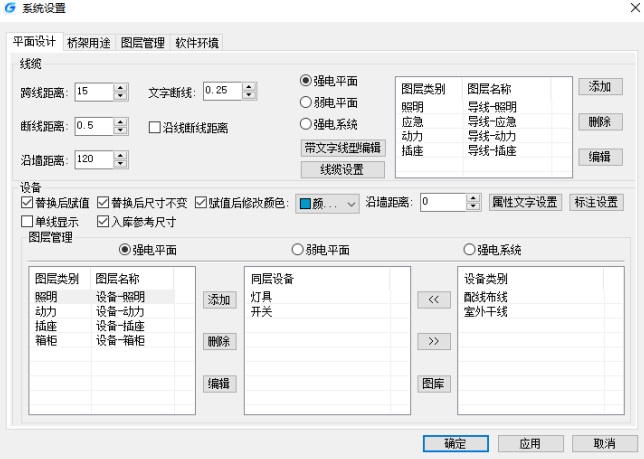Increase 文字断线 value with up arrow
This screenshot has height=459, width=644.
[x=249, y=87]
